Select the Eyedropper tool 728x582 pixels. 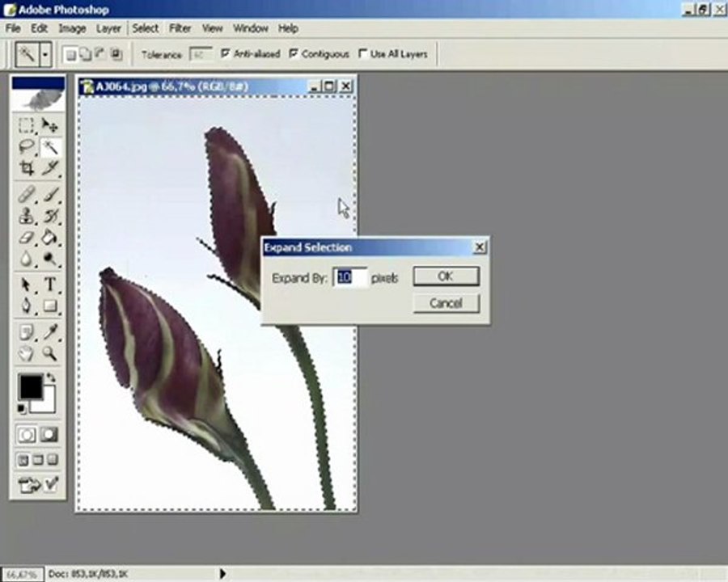(x=49, y=332)
